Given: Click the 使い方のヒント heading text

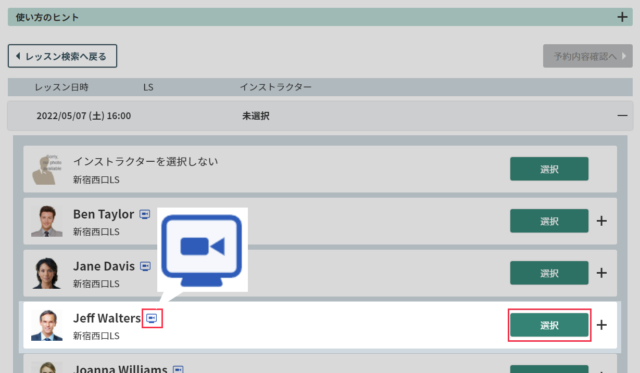Looking at the screenshot, I should pyautogui.click(x=47, y=17).
